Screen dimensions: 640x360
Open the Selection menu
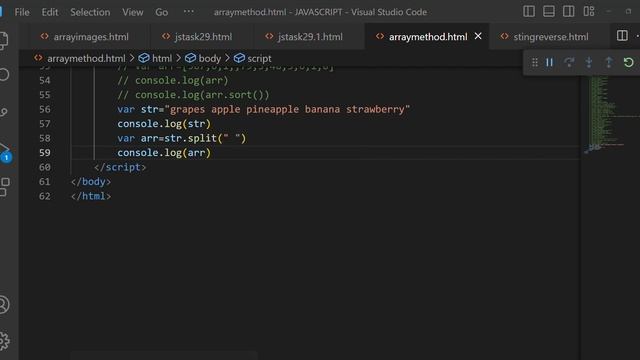[90, 12]
